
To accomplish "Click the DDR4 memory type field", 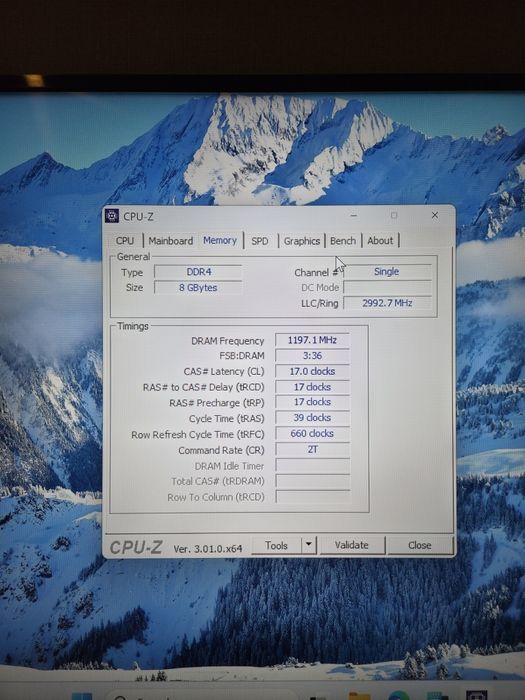I will [199, 272].
